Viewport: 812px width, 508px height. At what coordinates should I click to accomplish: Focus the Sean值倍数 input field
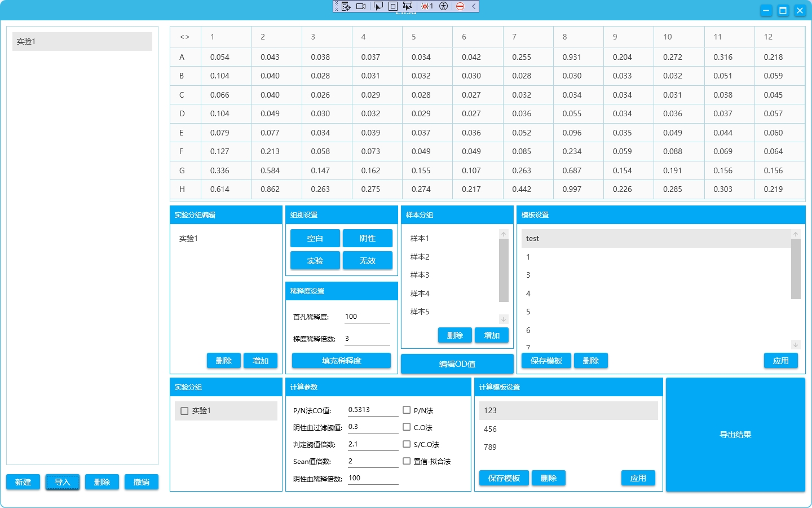(x=373, y=461)
